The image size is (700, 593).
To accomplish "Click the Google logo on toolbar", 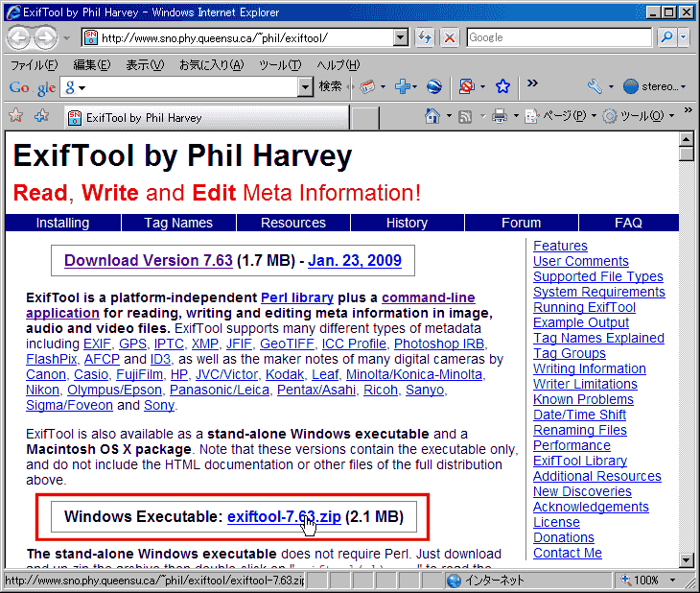I will (x=33, y=87).
